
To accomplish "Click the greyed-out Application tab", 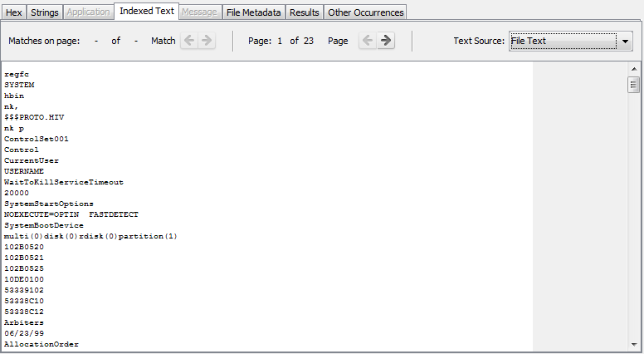I will (87, 12).
